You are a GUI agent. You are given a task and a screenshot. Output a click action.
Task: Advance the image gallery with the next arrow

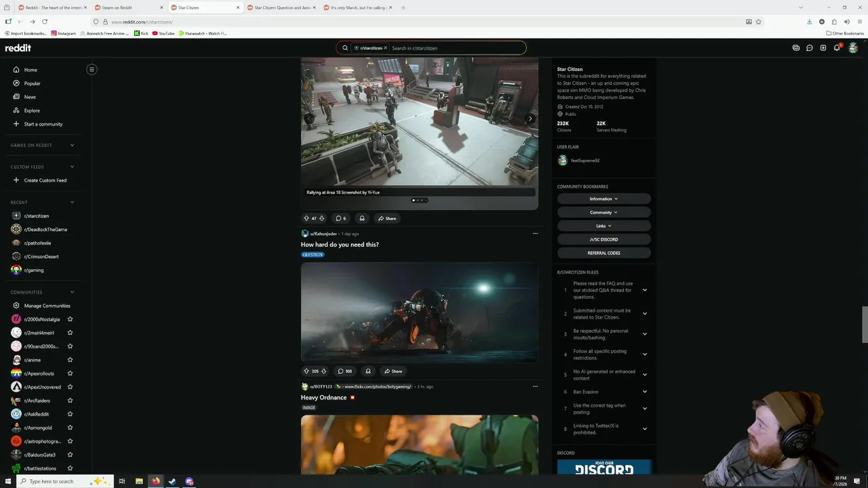[530, 119]
